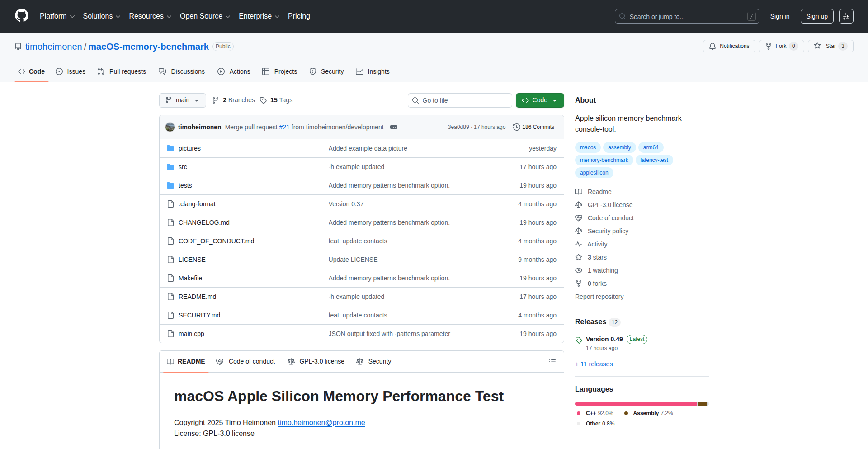Click the + 11 releases link
The width and height of the screenshot is (868, 449).
pyautogui.click(x=594, y=364)
